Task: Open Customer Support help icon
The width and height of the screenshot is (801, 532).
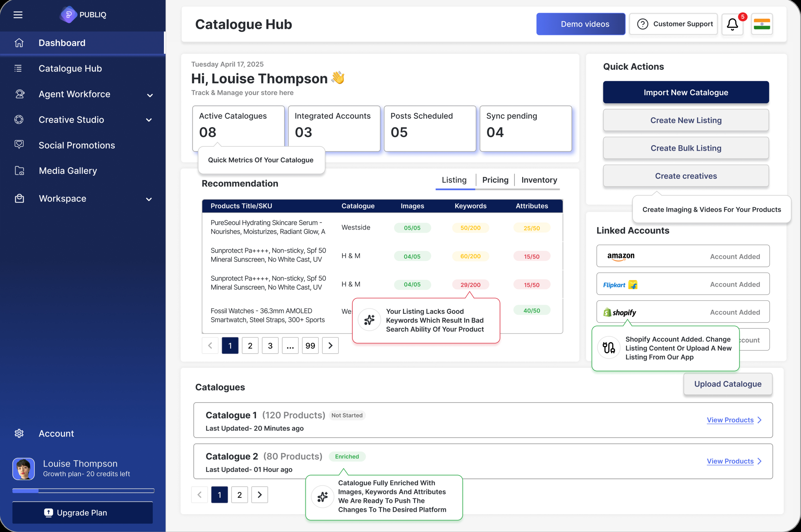Action: 643,24
